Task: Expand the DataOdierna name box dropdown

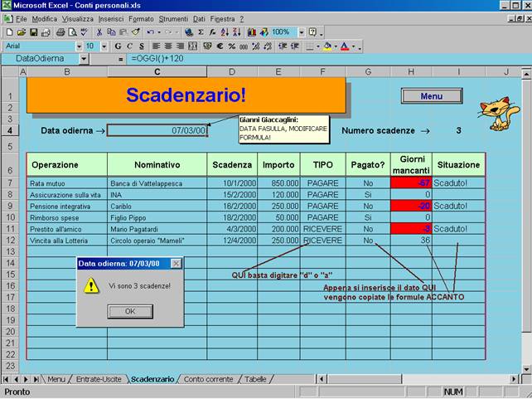Action: (x=84, y=59)
